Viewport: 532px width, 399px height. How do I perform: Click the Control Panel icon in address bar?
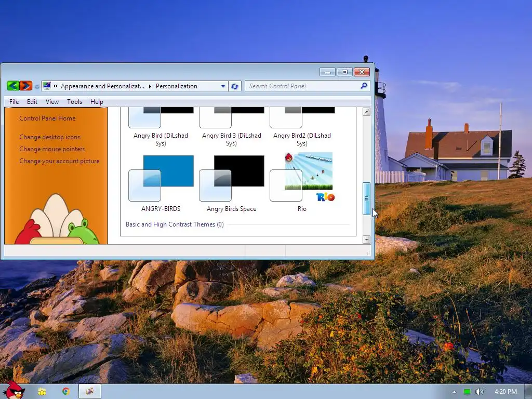pos(47,86)
